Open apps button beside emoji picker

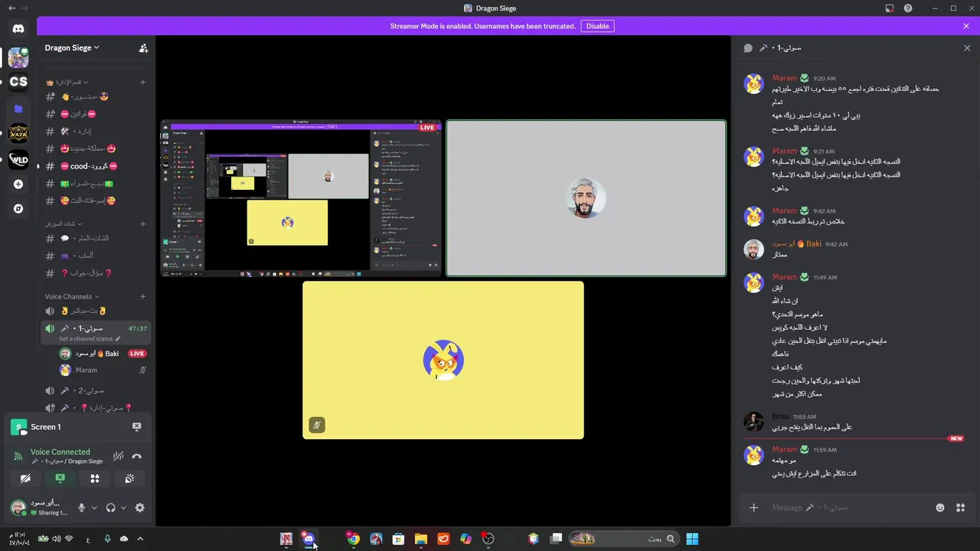[x=960, y=507]
